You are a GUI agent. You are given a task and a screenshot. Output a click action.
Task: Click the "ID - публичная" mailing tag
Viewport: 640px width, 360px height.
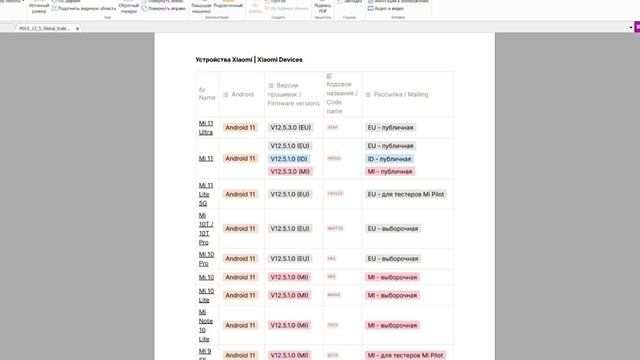click(389, 159)
